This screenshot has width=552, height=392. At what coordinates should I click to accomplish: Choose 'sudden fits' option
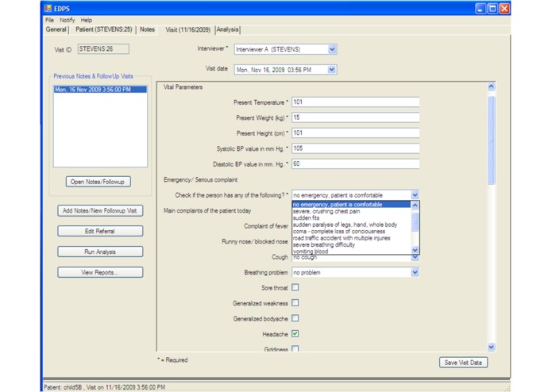point(351,218)
